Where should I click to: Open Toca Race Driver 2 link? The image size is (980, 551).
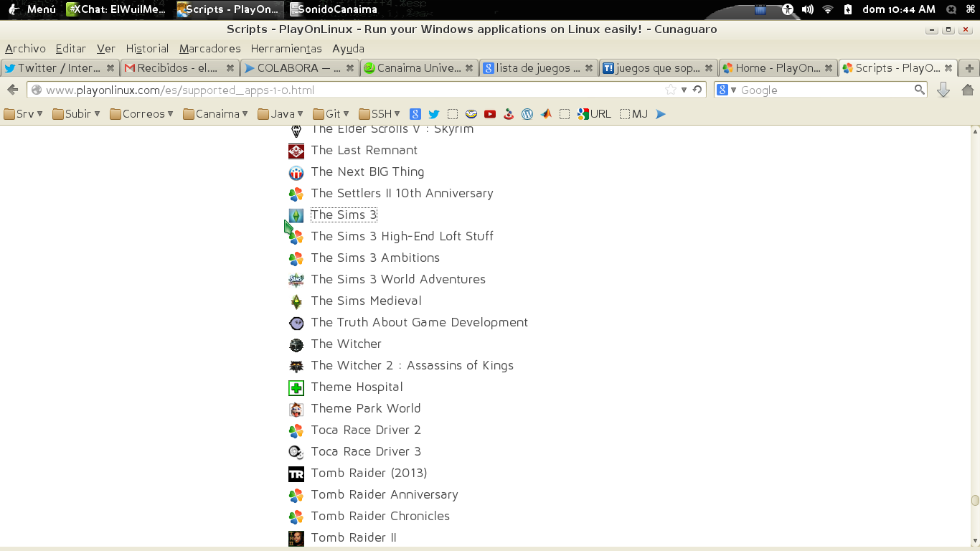(366, 430)
